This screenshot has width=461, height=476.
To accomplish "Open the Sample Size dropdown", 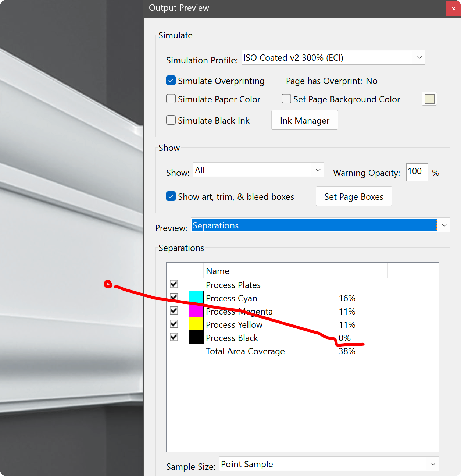I will tap(329, 464).
